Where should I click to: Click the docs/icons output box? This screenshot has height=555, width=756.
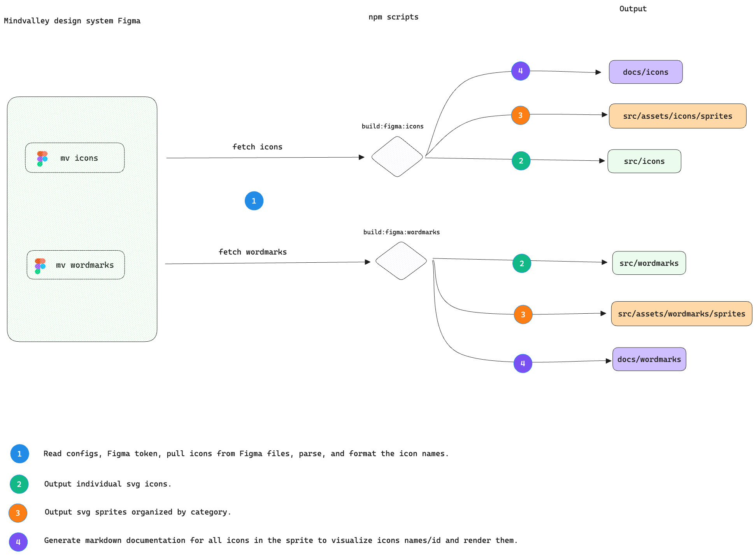click(646, 72)
